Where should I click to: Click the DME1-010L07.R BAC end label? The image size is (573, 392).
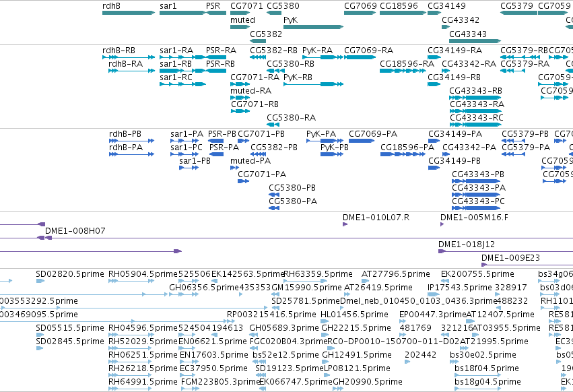(376, 218)
